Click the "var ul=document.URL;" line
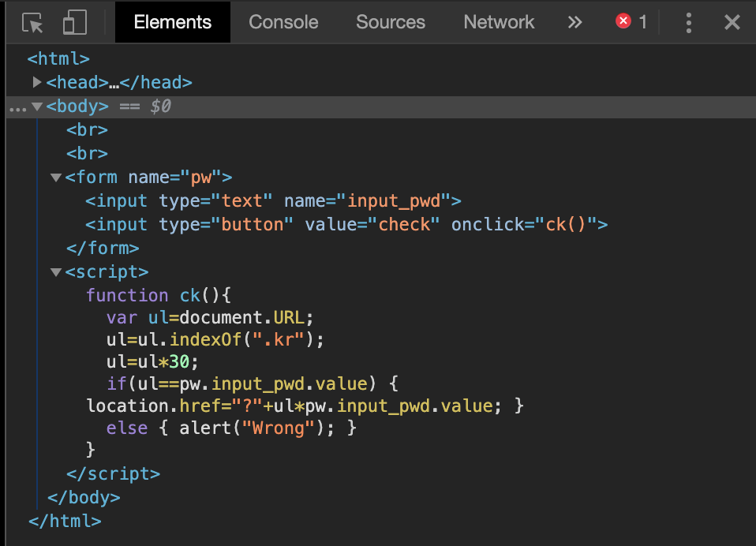Image resolution: width=756 pixels, height=546 pixels. point(210,317)
